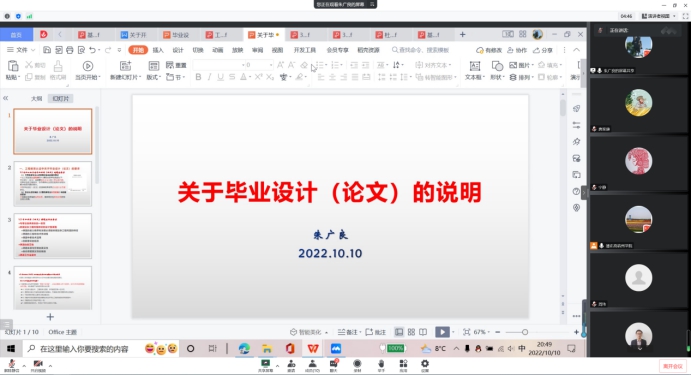Viewport: 692px width, 375px height.
Task: Click the bold B formatting icon
Action: (x=198, y=77)
